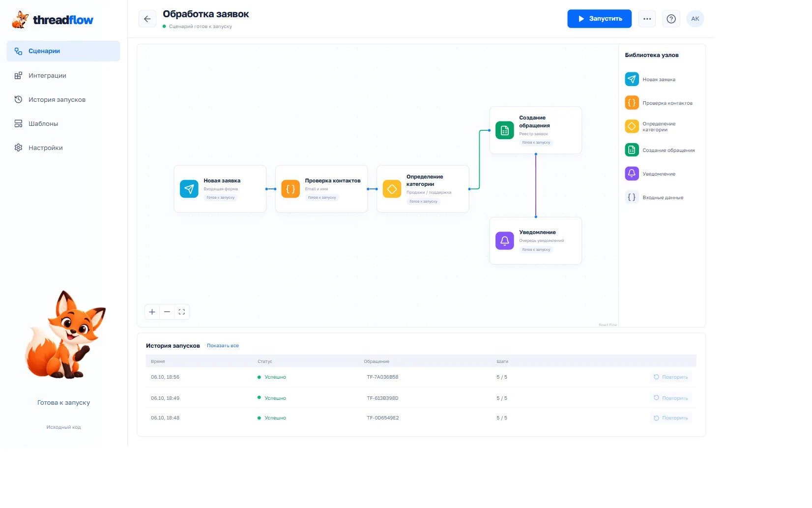
Task: Zoom in with the plus canvas control
Action: coord(152,312)
